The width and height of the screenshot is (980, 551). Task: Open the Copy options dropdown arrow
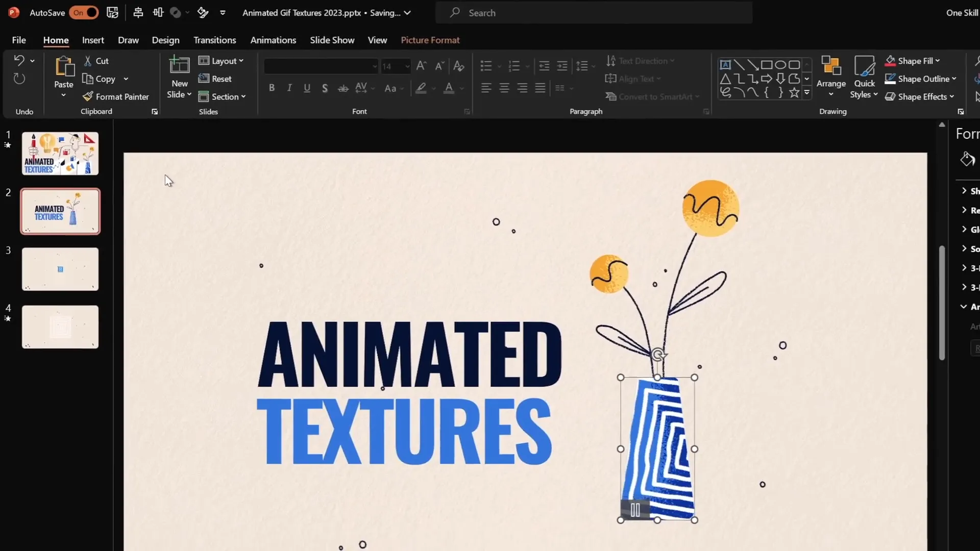point(126,79)
